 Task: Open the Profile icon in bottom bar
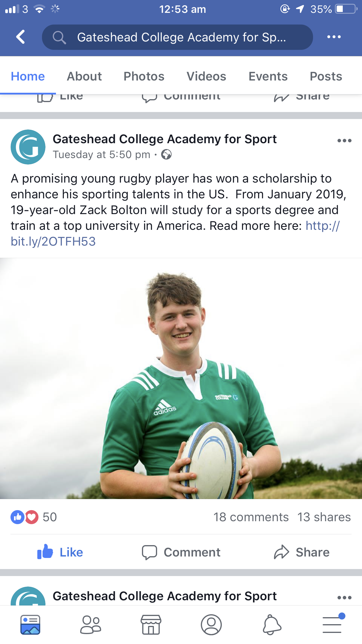(211, 625)
